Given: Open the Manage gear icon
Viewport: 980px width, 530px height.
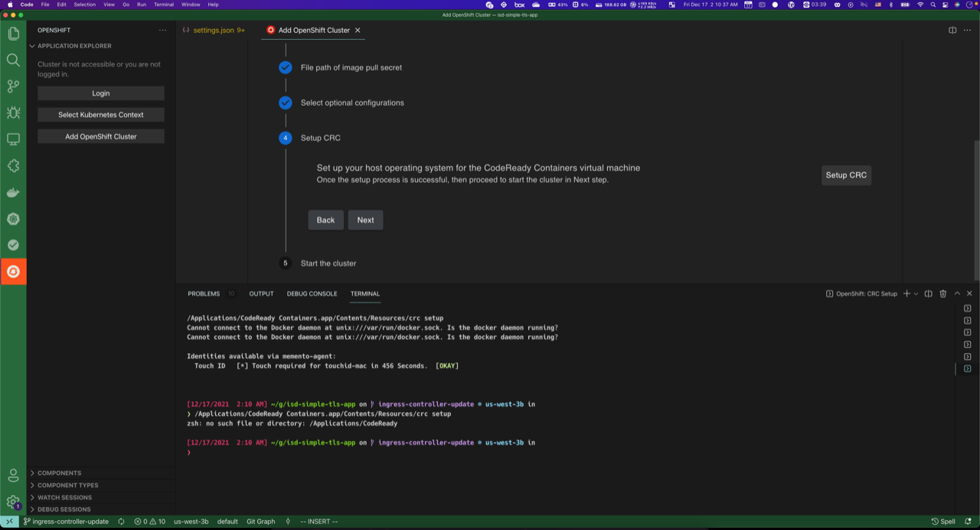Looking at the screenshot, I should [13, 502].
